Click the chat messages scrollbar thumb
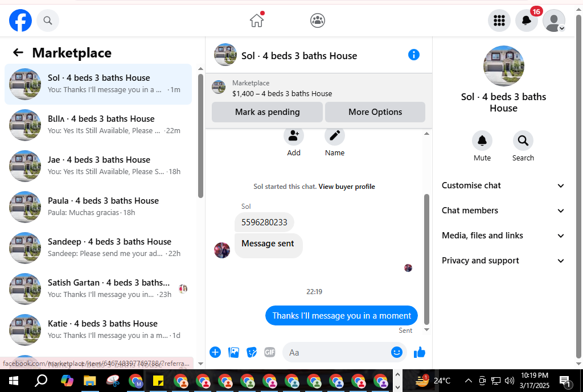Screen dimensions: 583x392 pyautogui.click(x=426, y=259)
